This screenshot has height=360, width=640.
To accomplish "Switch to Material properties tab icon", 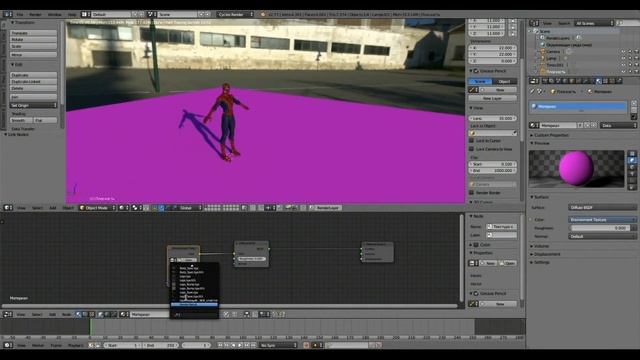I will [599, 81].
